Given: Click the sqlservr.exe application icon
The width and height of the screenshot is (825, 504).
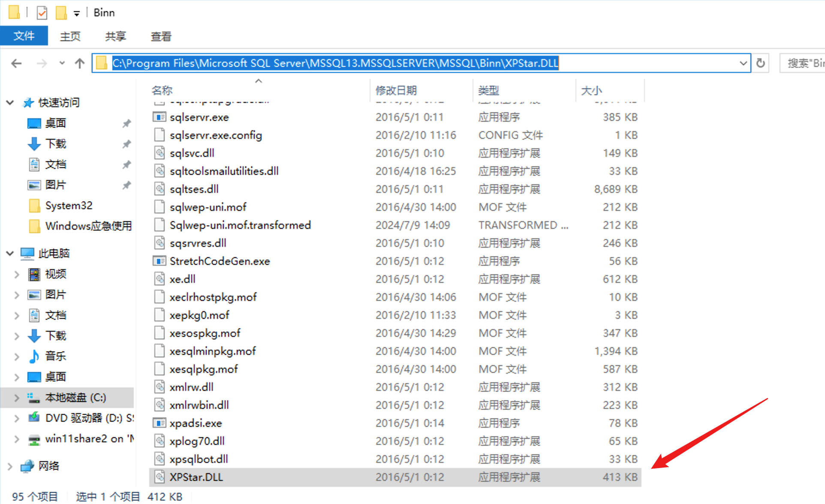Looking at the screenshot, I should [160, 117].
